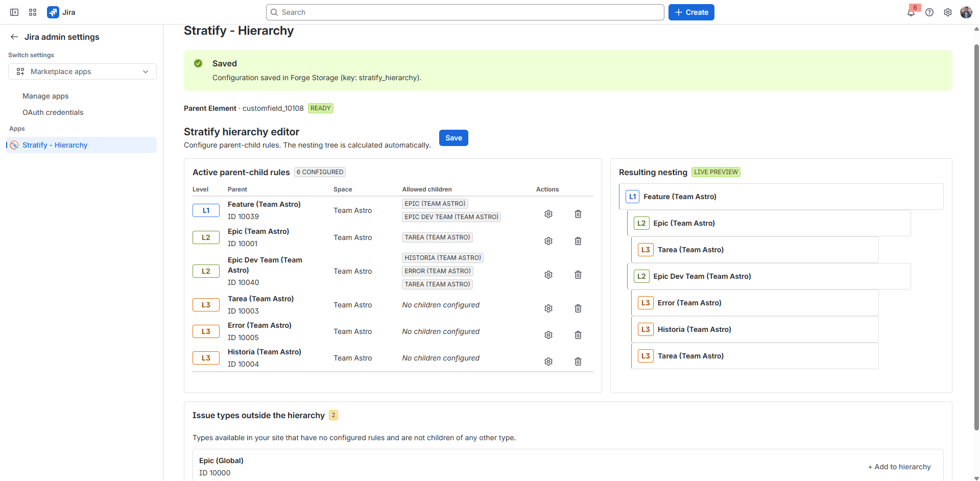Open the app switcher grid icon

[33, 12]
